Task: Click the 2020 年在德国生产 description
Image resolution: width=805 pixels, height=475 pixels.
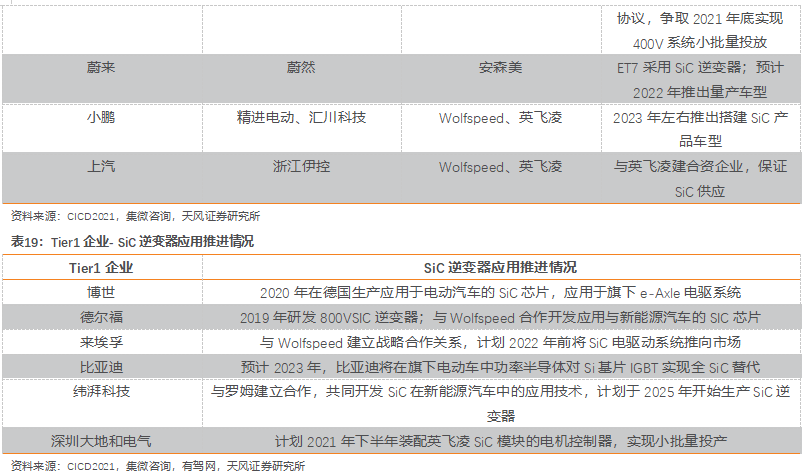Action: click(501, 293)
